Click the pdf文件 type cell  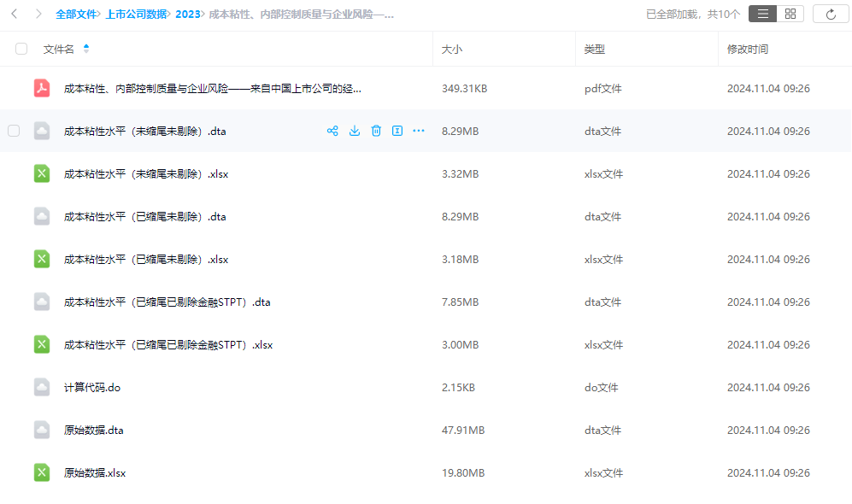pyautogui.click(x=603, y=89)
